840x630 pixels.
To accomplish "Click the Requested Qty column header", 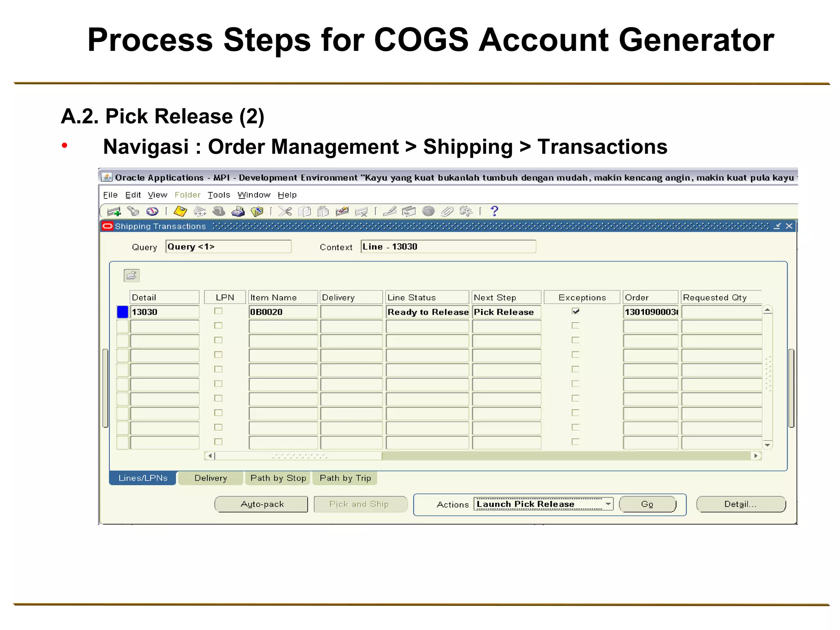I will click(722, 297).
